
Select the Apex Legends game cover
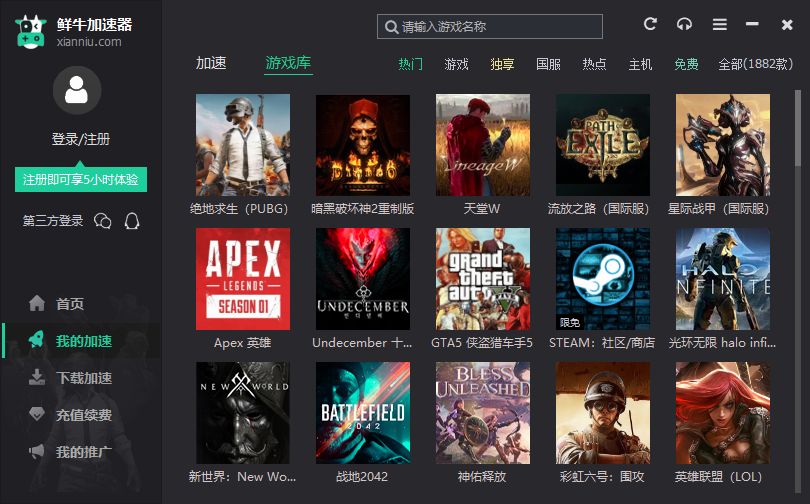click(243, 279)
